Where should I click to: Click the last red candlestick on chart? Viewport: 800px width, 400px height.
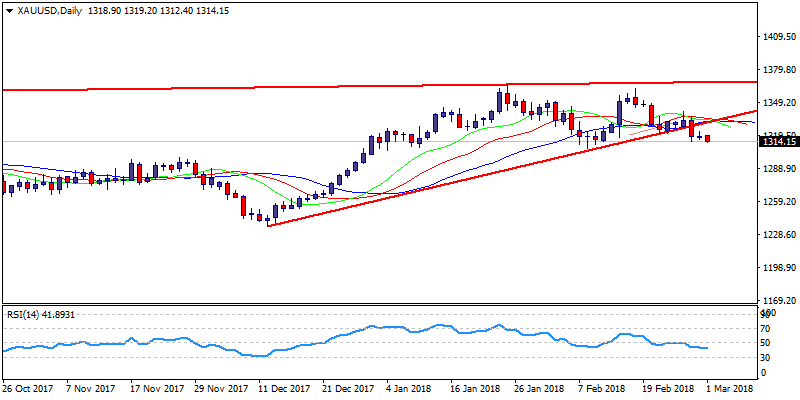pyautogui.click(x=708, y=138)
